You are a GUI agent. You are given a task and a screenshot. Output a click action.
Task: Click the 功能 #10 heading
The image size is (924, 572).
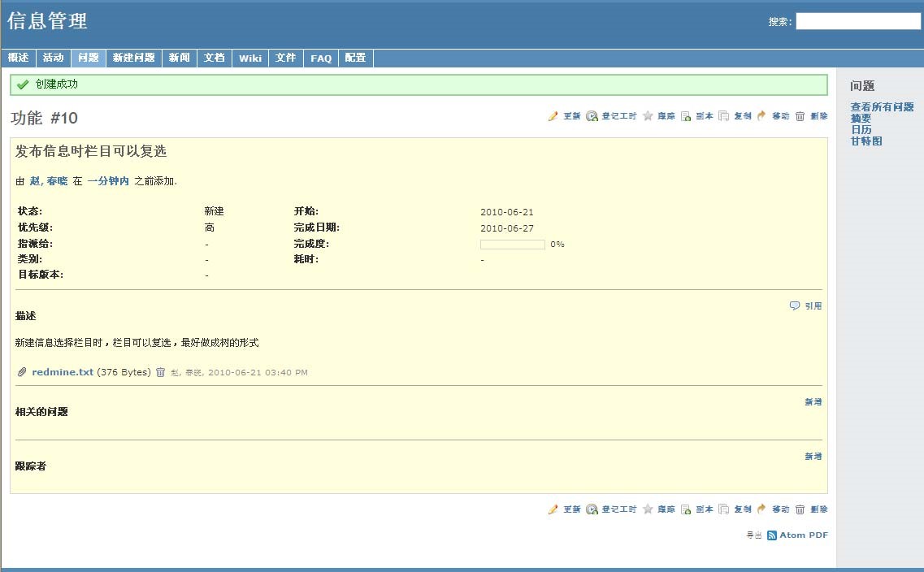tap(44, 118)
